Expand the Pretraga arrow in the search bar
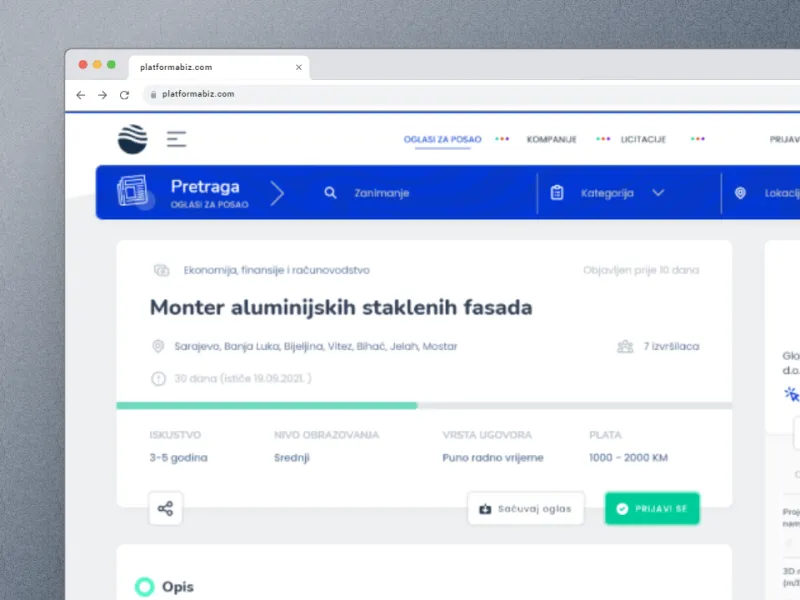 click(278, 192)
